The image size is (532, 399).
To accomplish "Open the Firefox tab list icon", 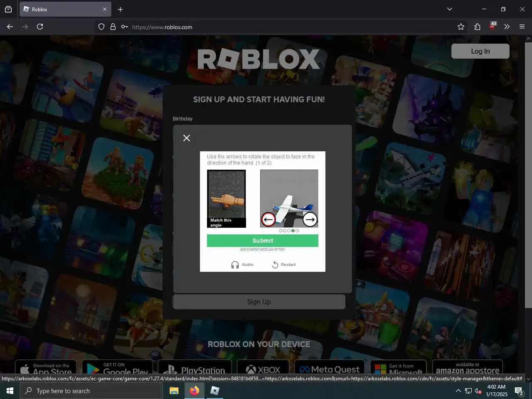I will 8,9.
